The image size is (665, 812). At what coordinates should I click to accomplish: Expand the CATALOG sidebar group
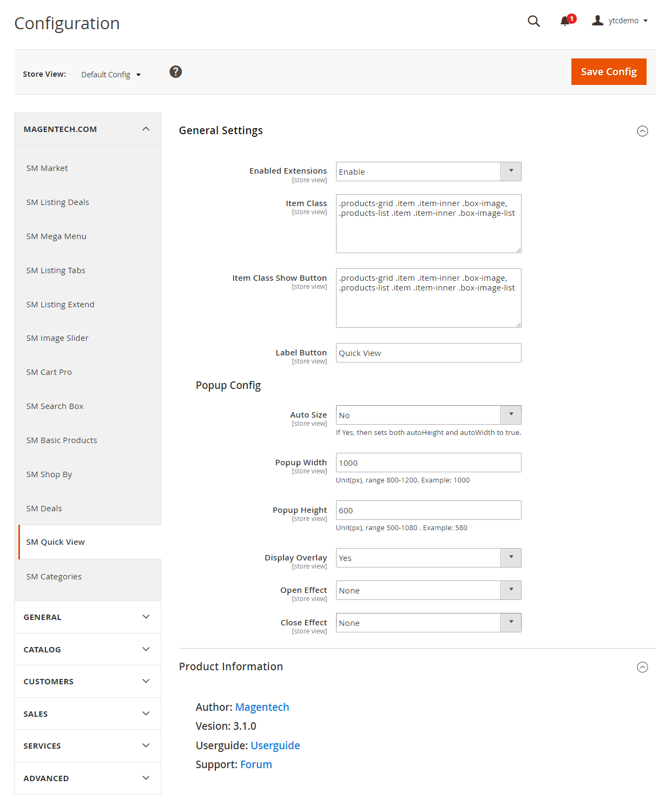click(88, 649)
